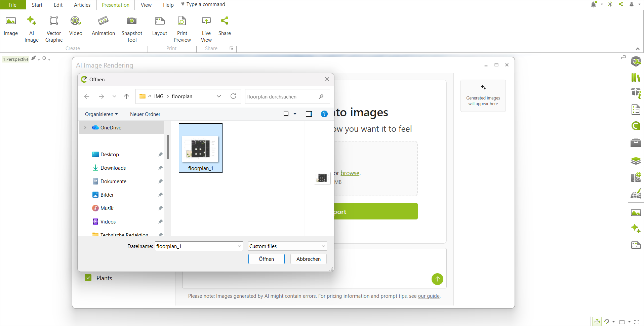The height and width of the screenshot is (326, 644).
Task: Activate the Snapshot Tool
Action: [132, 29]
